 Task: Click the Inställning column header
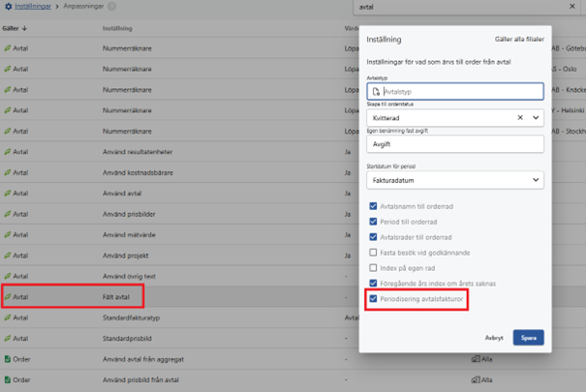[117, 28]
